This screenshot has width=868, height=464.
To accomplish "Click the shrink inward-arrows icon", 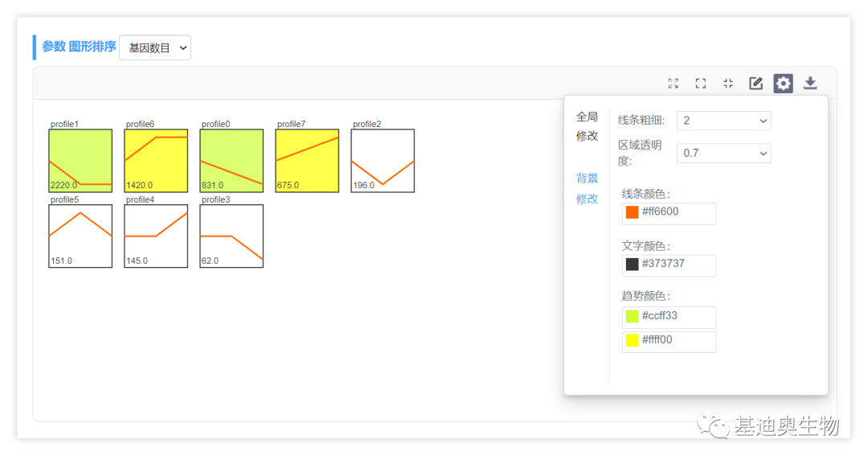I will [x=728, y=84].
